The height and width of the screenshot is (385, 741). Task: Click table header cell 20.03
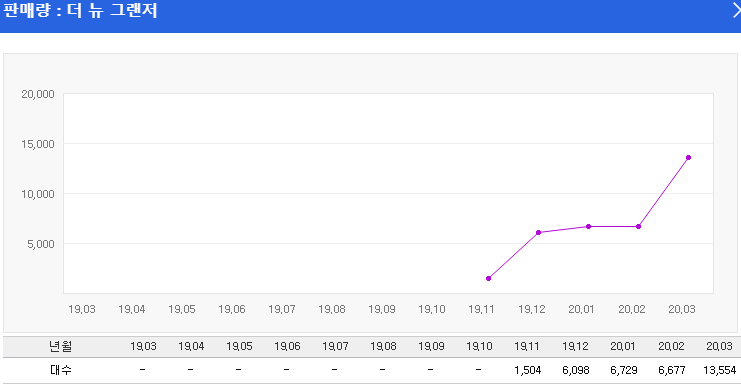tap(719, 346)
